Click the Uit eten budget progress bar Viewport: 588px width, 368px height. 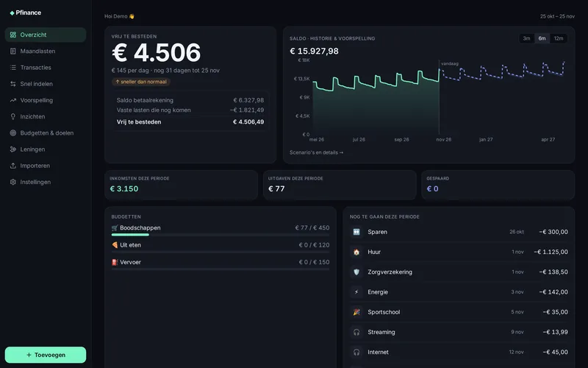pyautogui.click(x=220, y=252)
